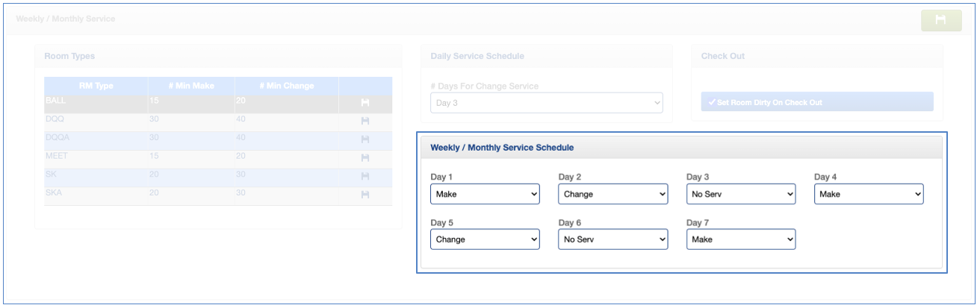Open # Days For Change Service dropdown
980x308 pixels.
click(x=546, y=103)
